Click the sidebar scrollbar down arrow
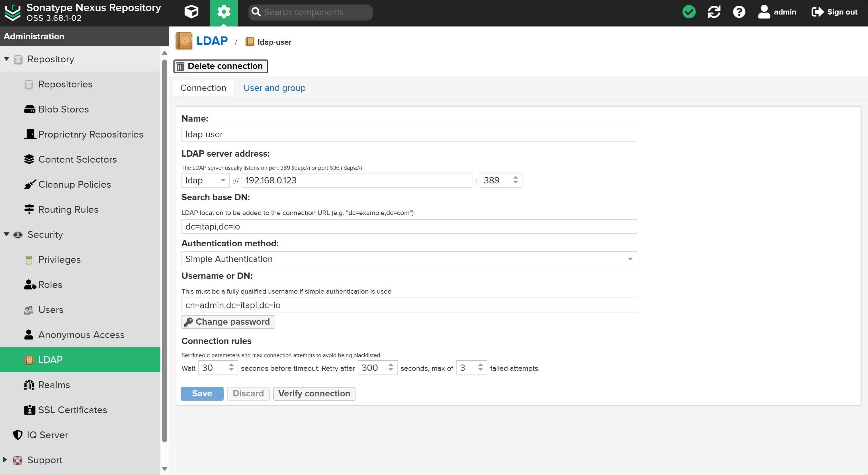 point(165,468)
